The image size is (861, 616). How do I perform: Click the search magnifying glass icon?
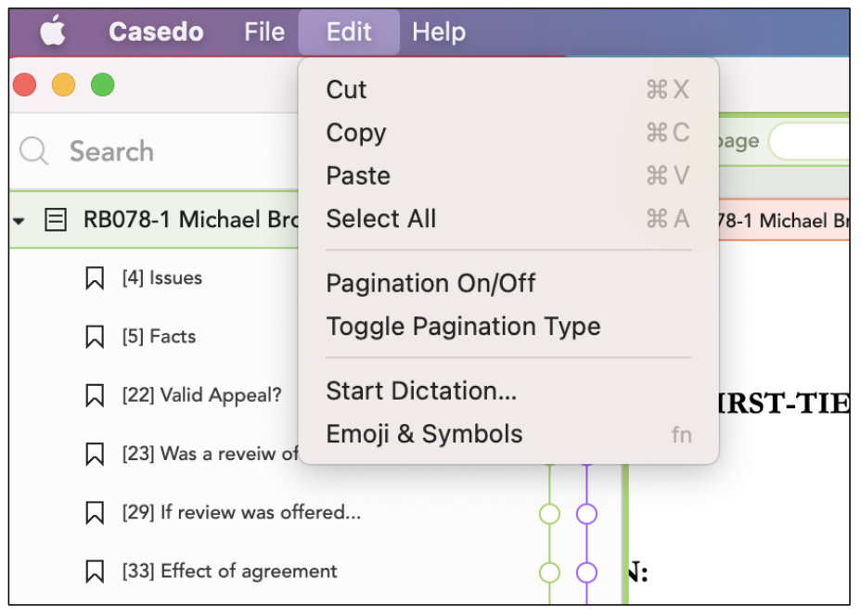coord(34,150)
